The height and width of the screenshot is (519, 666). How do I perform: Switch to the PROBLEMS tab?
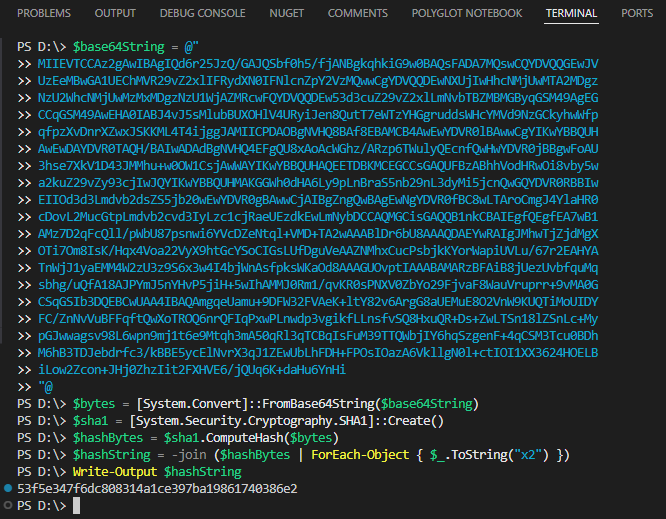point(45,13)
